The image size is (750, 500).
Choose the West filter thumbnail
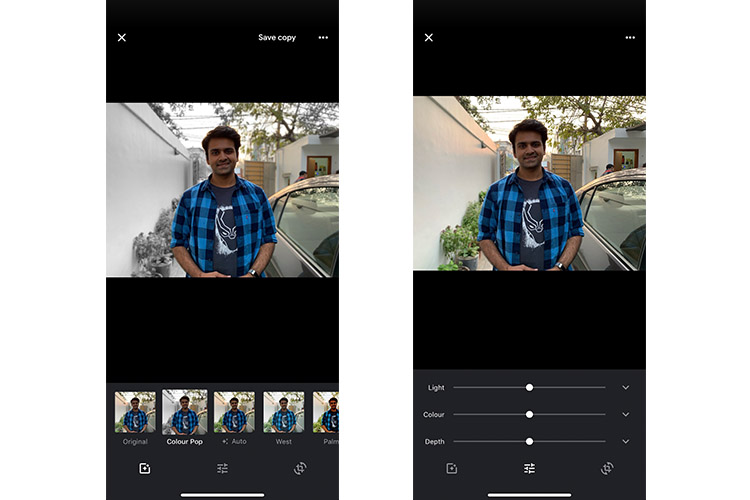tap(284, 412)
